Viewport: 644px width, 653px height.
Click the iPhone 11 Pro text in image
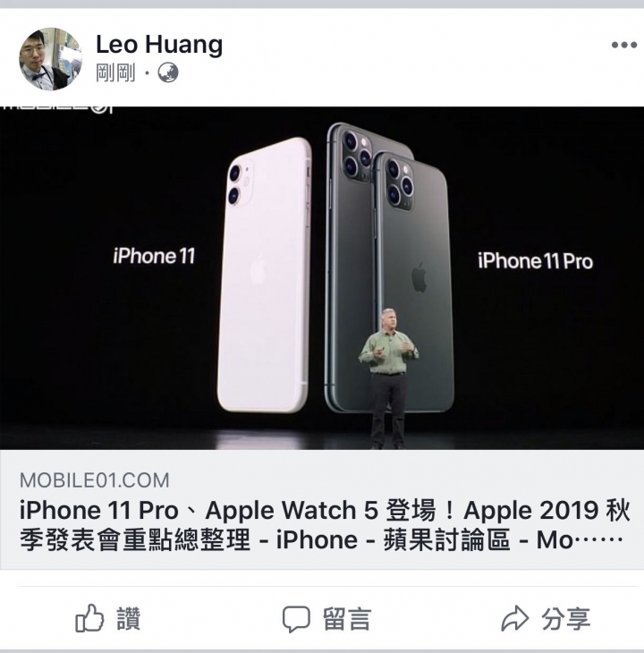coord(535,261)
